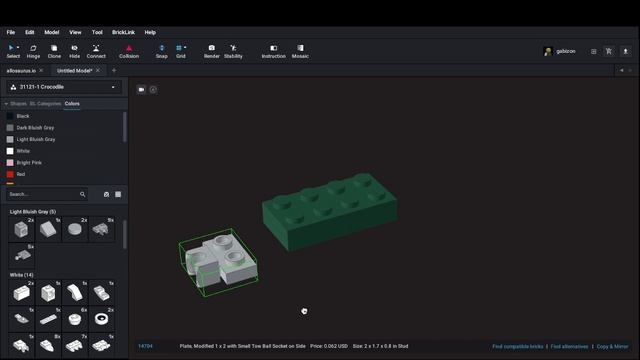Click the Hide tool
The width and height of the screenshot is (640, 360).
pyautogui.click(x=74, y=51)
